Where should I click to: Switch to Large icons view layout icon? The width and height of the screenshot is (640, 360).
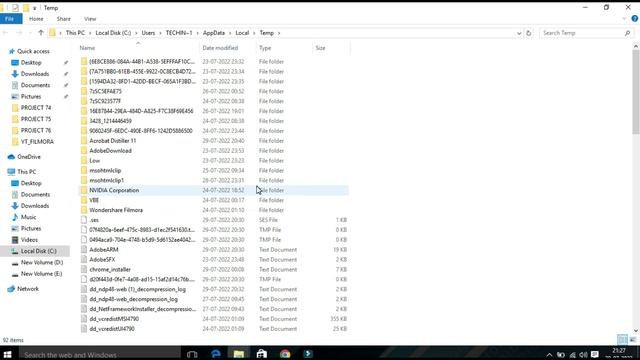[632, 340]
